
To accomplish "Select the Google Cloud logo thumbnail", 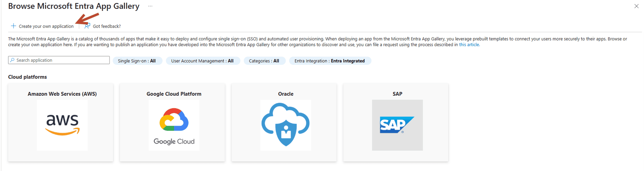I will pyautogui.click(x=174, y=125).
